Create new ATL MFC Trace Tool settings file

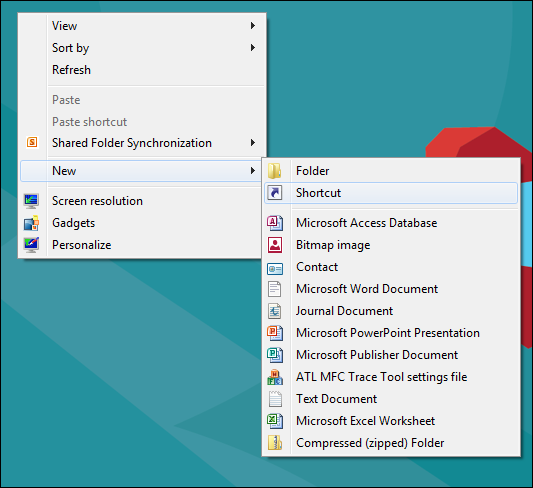391,377
